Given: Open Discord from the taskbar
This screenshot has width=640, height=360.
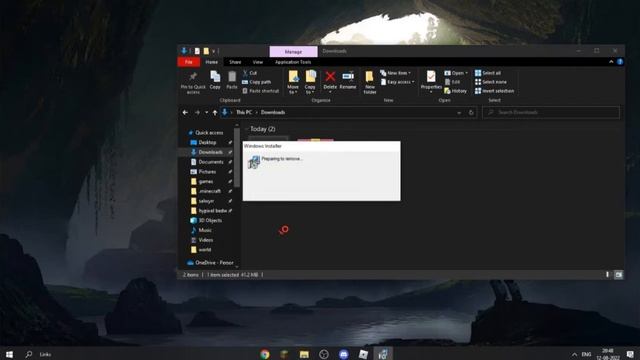Looking at the screenshot, I should click(x=344, y=354).
